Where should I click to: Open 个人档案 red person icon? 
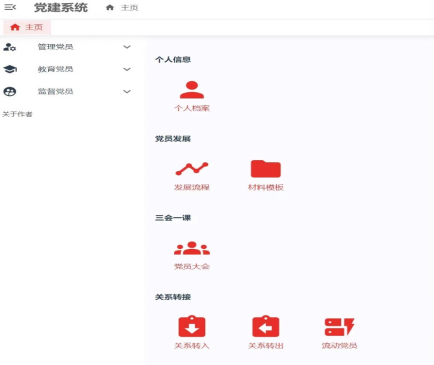point(192,90)
